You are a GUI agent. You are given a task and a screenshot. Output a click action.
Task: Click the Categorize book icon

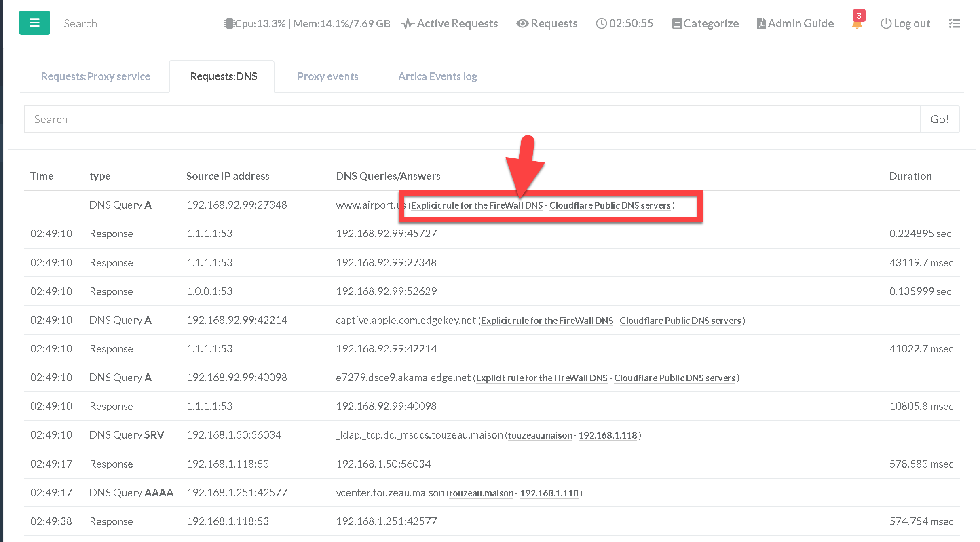click(x=676, y=23)
